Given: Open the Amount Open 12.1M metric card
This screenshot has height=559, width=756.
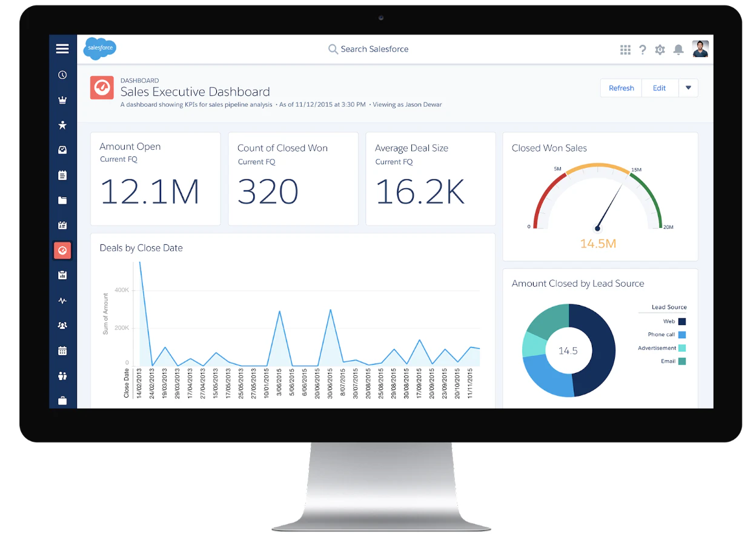Looking at the screenshot, I should coord(156,179).
